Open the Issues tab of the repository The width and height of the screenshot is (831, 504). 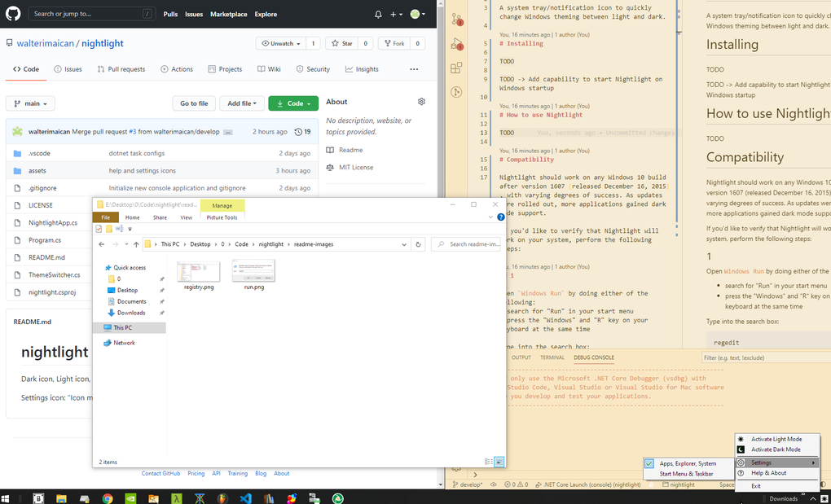(68, 69)
